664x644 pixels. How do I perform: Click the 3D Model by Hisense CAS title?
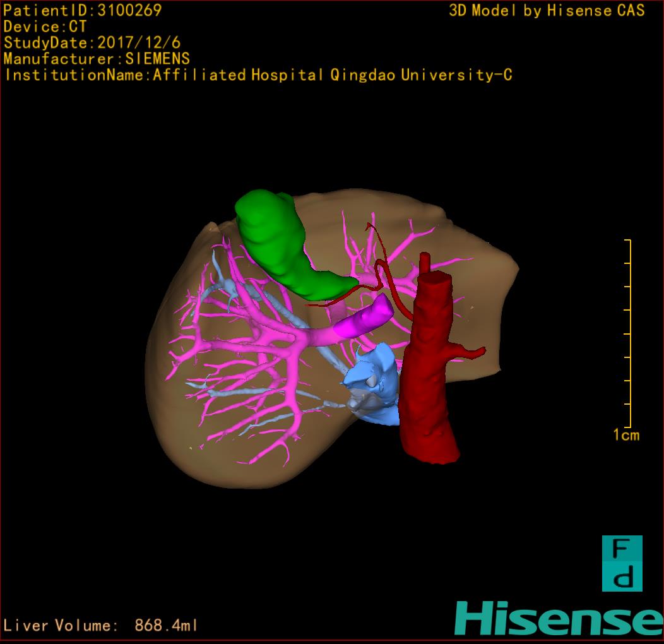tap(547, 10)
